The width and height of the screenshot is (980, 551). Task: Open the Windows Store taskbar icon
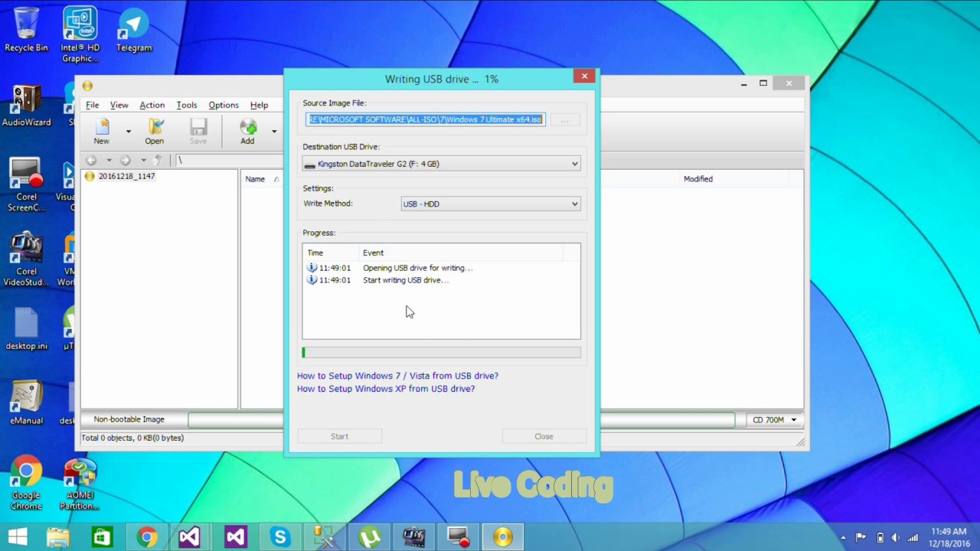pyautogui.click(x=102, y=537)
